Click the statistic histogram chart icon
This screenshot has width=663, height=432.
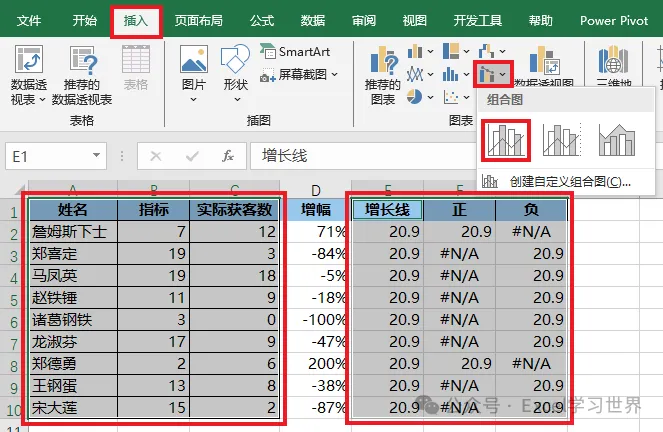click(451, 74)
